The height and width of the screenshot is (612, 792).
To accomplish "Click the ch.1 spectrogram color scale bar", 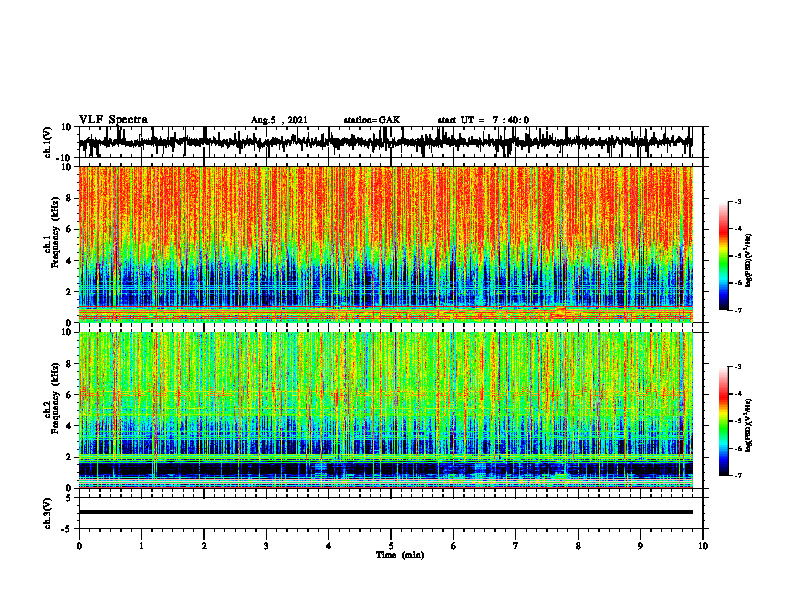I will pos(723,255).
